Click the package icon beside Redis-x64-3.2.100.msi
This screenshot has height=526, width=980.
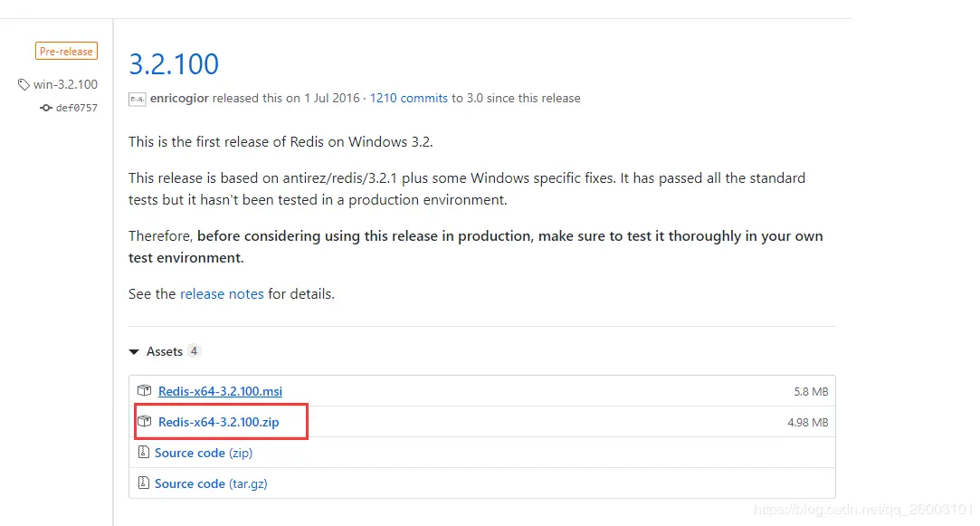pyautogui.click(x=145, y=390)
